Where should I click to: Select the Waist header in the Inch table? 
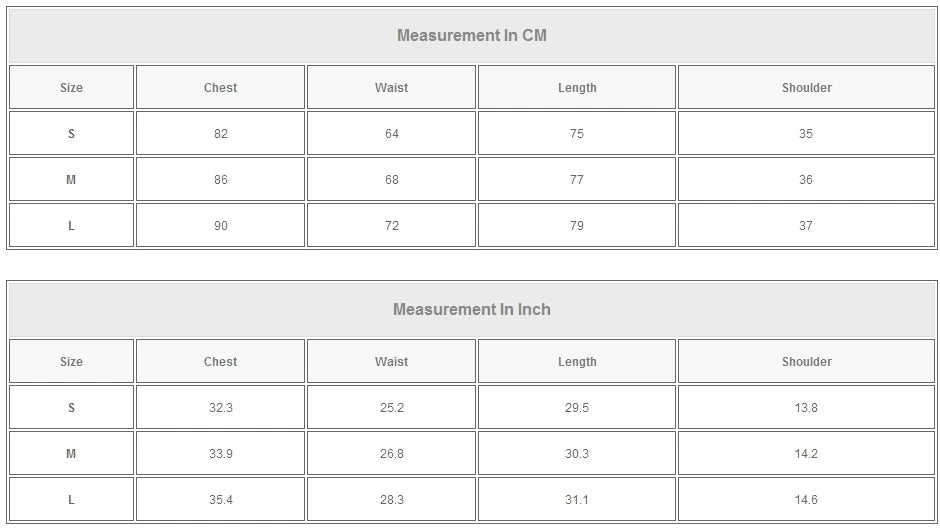coord(391,362)
